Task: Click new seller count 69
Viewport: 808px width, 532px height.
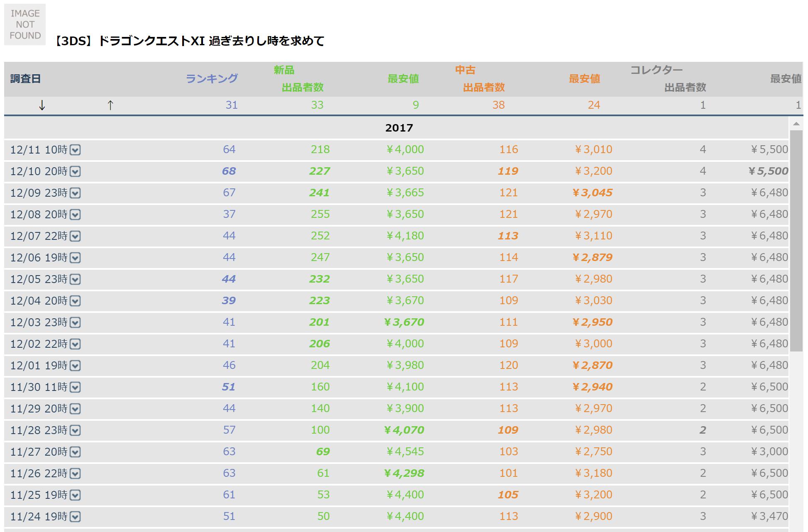Action: click(323, 451)
